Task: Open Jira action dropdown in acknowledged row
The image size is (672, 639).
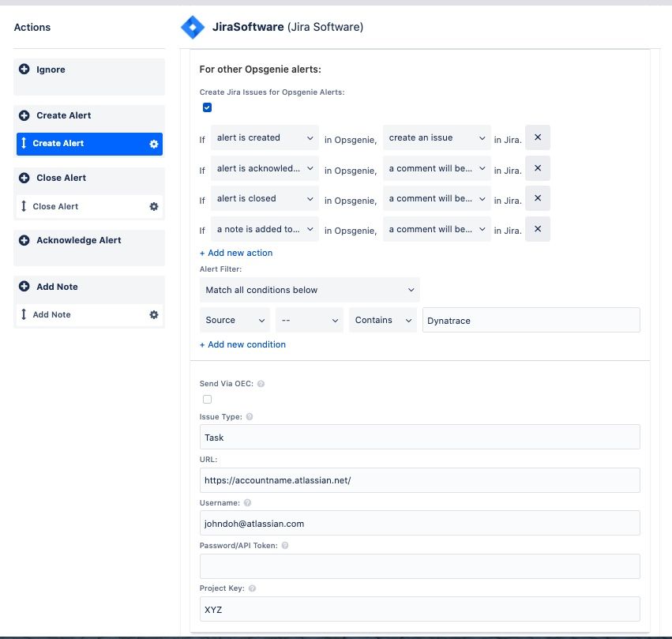Action: click(x=437, y=168)
